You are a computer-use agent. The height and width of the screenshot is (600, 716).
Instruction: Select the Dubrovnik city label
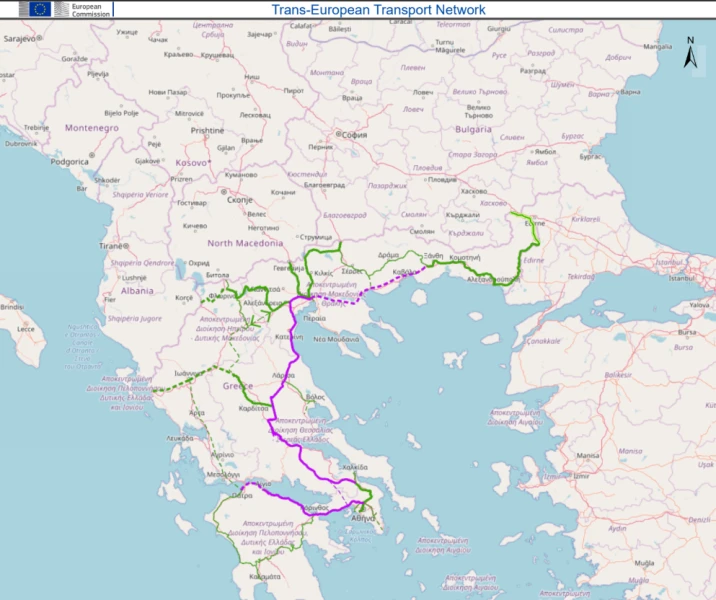click(x=21, y=144)
